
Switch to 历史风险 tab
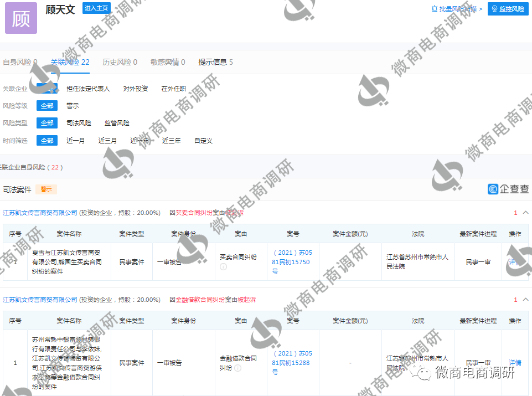point(120,62)
